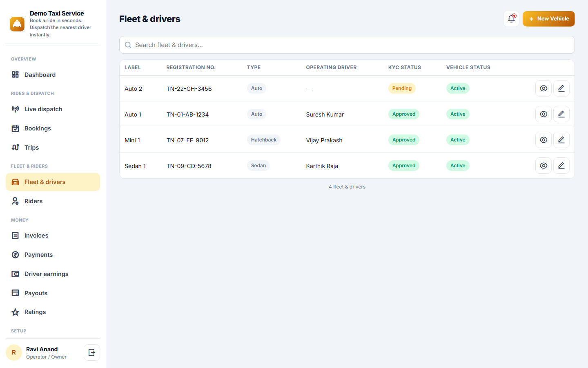This screenshot has height=368, width=588.
Task: Log out using the sidebar exit icon
Action: pos(92,352)
